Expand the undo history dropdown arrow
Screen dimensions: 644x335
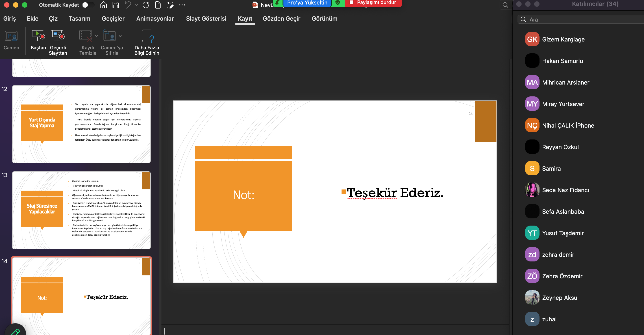136,5
